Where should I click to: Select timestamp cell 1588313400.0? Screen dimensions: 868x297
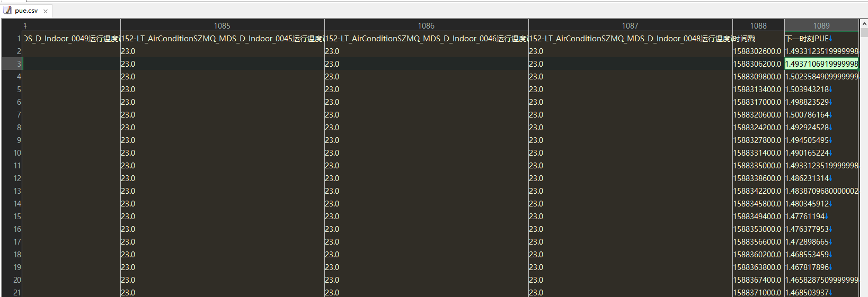[x=758, y=89]
